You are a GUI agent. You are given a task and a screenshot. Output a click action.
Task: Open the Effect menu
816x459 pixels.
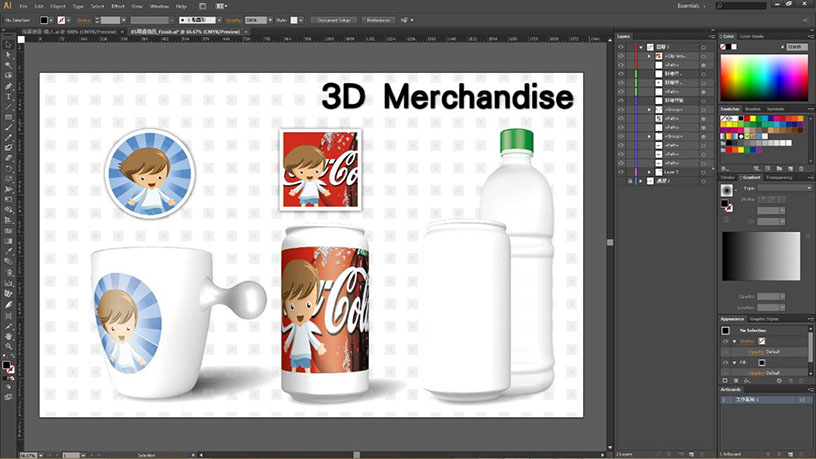coord(117,6)
